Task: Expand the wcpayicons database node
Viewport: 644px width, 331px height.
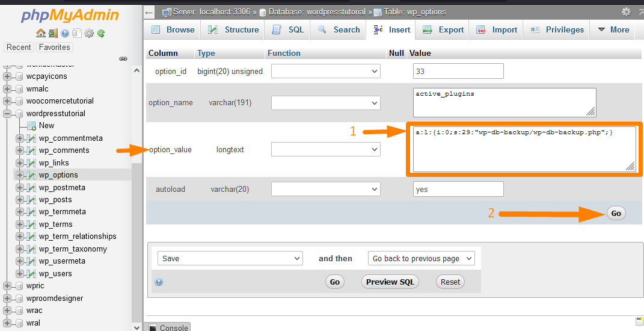Action: [7, 76]
